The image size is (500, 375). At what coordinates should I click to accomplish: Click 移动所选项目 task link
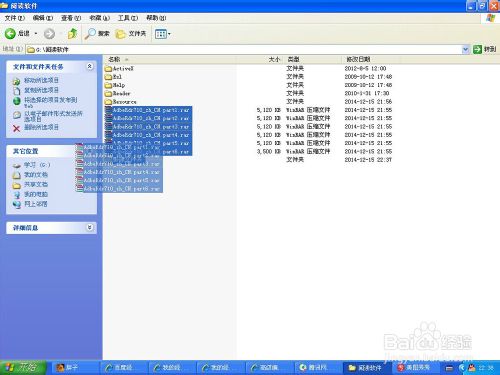(x=41, y=80)
